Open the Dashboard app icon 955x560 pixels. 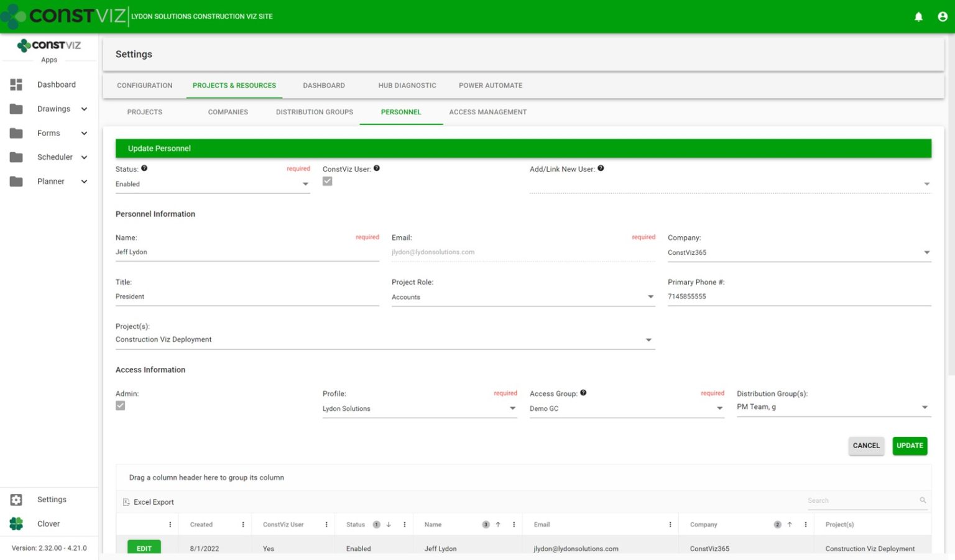[x=16, y=85]
